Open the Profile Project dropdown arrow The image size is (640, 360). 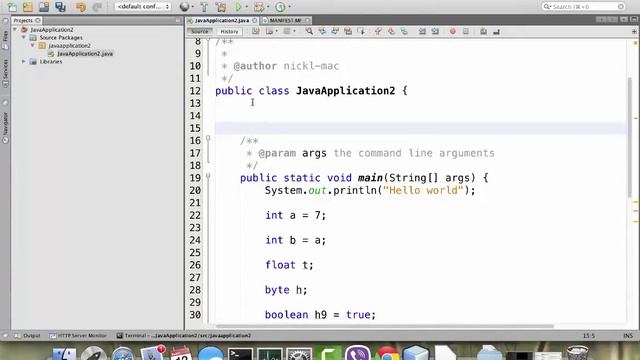point(289,7)
